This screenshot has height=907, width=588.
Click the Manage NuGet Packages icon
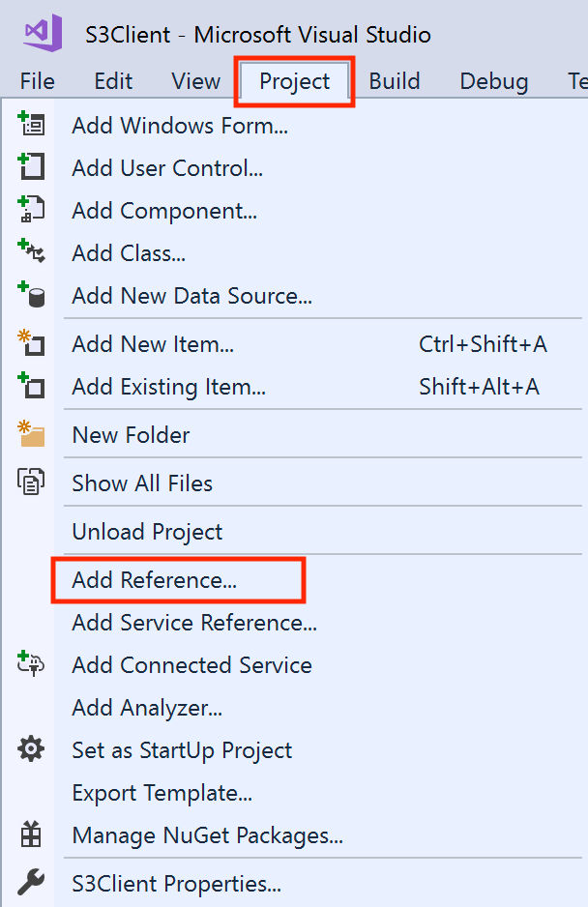click(31, 834)
